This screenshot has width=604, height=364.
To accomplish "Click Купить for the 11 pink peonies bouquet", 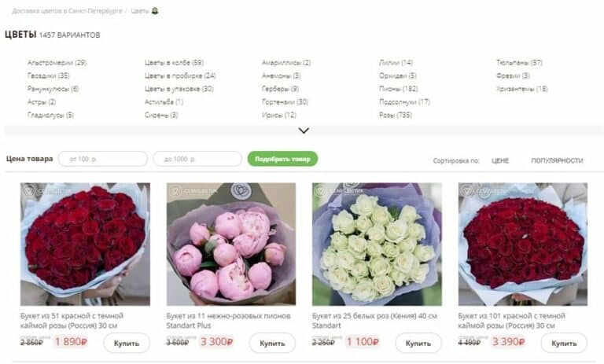I will pyautogui.click(x=272, y=343).
